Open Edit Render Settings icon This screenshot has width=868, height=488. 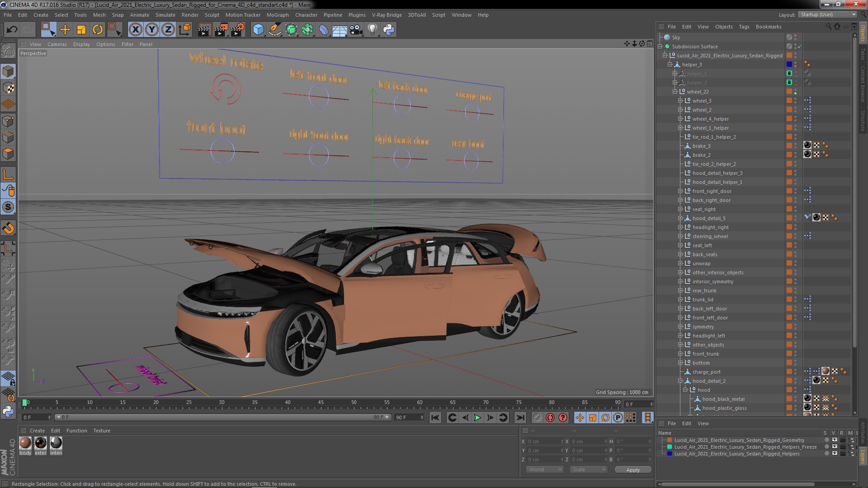238,30
